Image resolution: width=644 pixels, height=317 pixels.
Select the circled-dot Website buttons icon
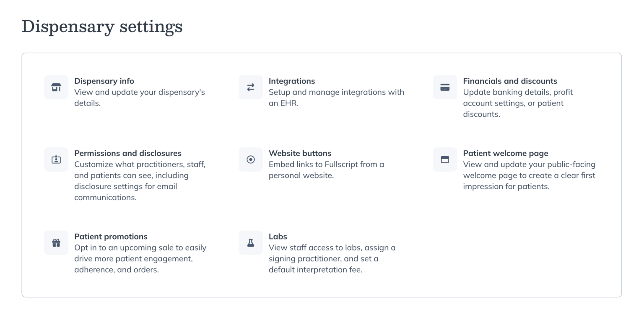click(250, 160)
